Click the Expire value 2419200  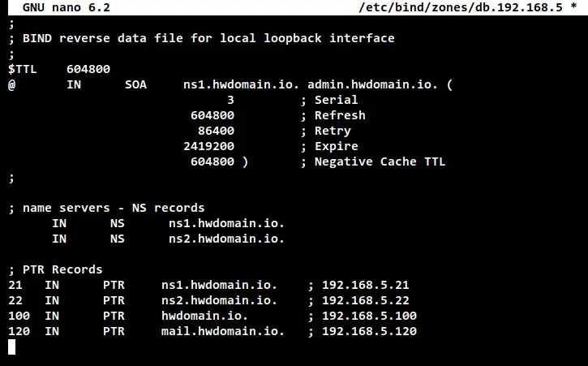coord(208,146)
